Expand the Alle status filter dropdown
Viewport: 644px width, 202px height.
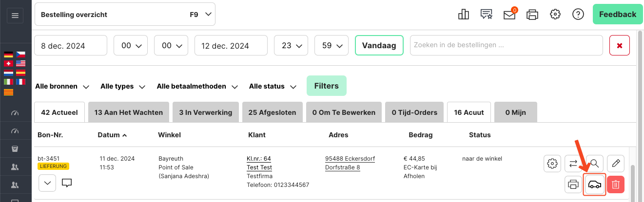(x=273, y=86)
